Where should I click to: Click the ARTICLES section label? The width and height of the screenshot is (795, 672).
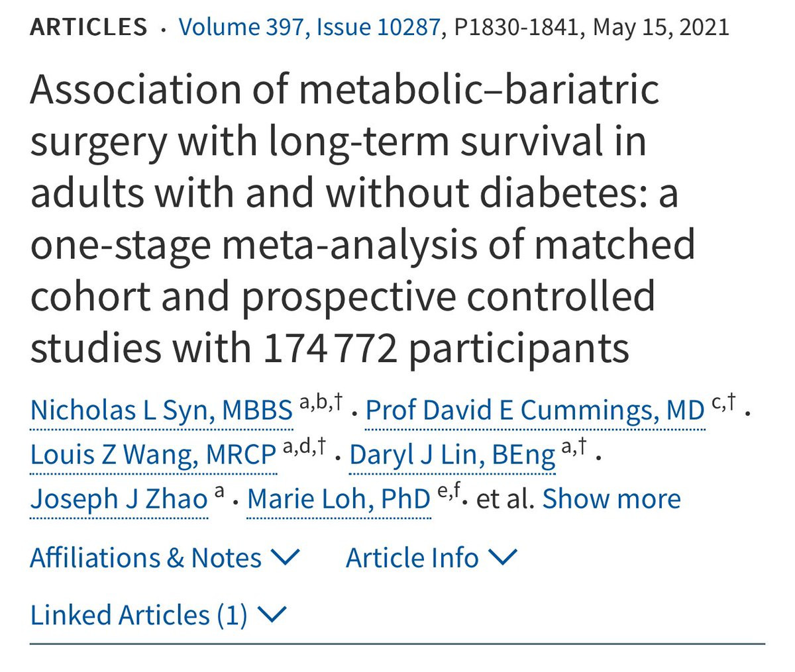pyautogui.click(x=89, y=27)
